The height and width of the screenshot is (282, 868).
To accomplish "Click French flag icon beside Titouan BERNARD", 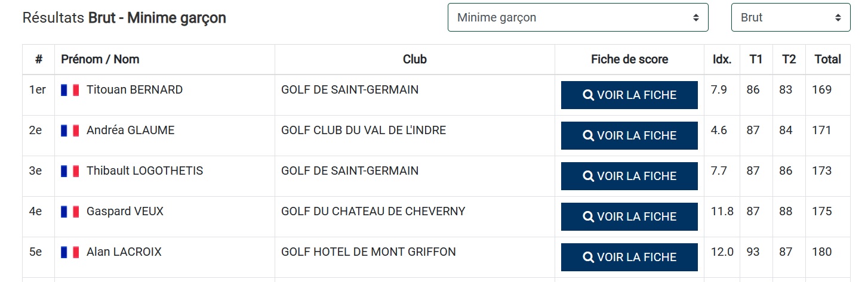I will 70,90.
